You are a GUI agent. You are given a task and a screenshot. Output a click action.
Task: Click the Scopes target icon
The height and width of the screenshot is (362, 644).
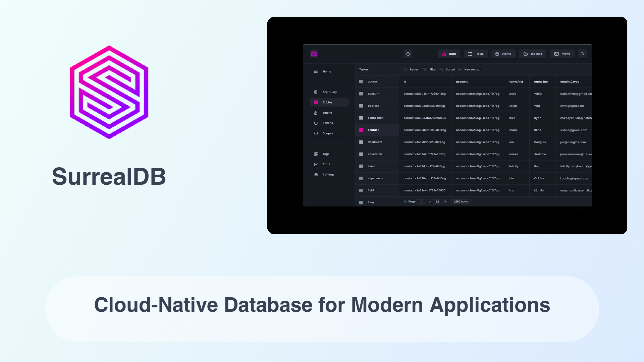click(x=316, y=133)
